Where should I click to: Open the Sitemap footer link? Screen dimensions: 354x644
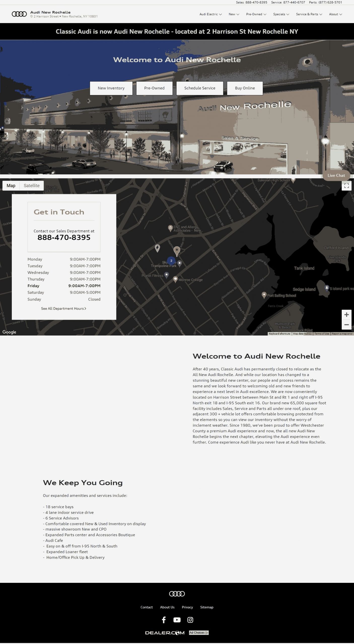point(207,607)
